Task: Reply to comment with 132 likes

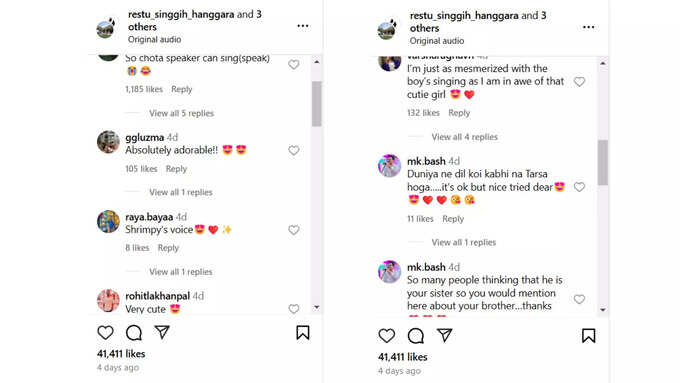Action: 459,113
